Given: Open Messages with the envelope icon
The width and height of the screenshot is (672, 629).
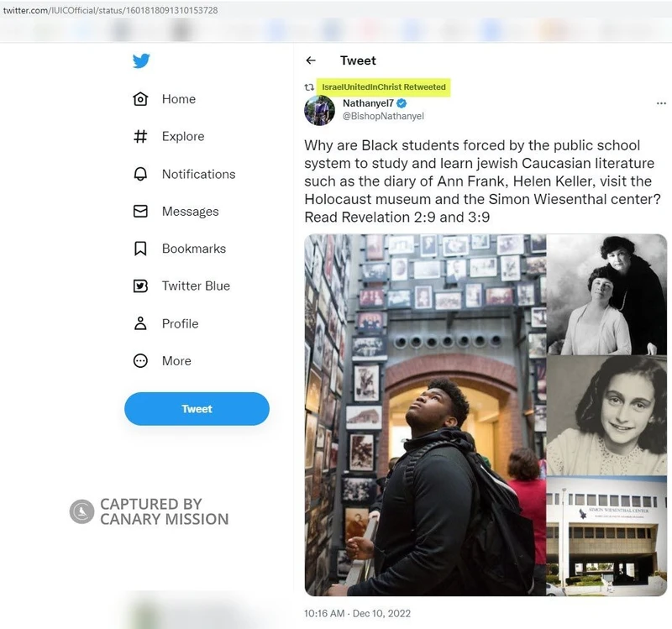Looking at the screenshot, I should [142, 211].
